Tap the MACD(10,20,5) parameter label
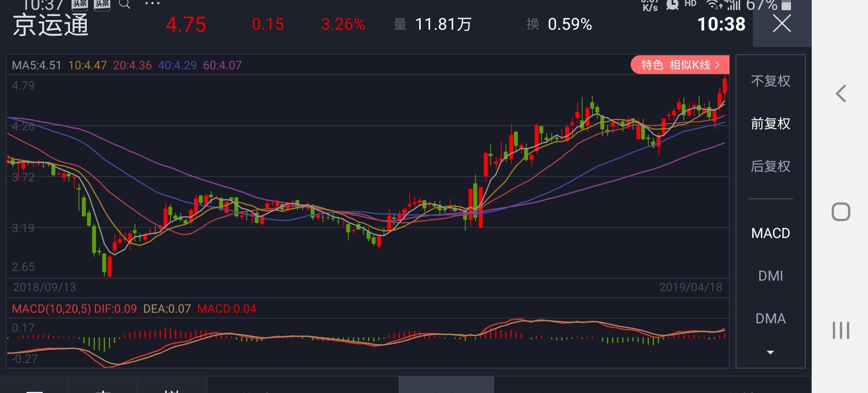 (x=51, y=309)
